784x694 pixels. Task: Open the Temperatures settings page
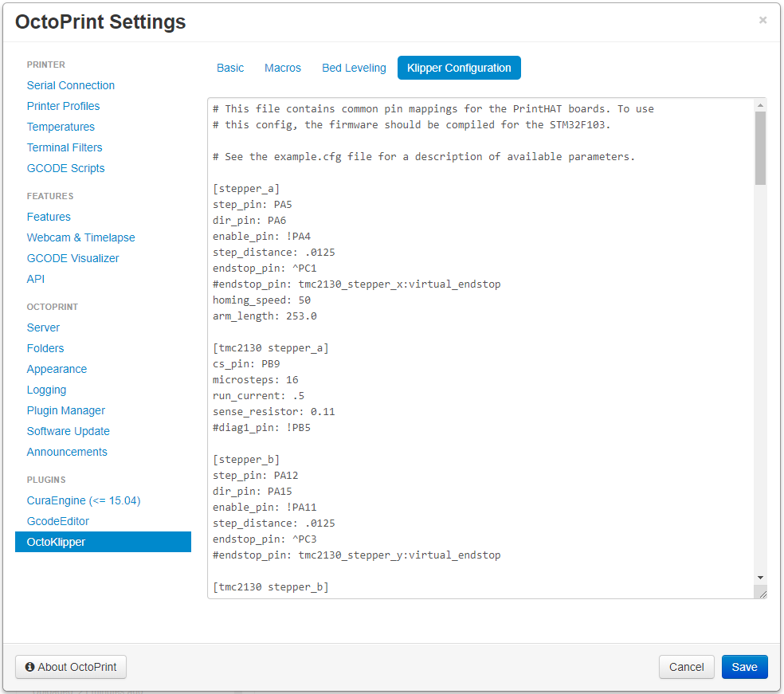click(61, 127)
